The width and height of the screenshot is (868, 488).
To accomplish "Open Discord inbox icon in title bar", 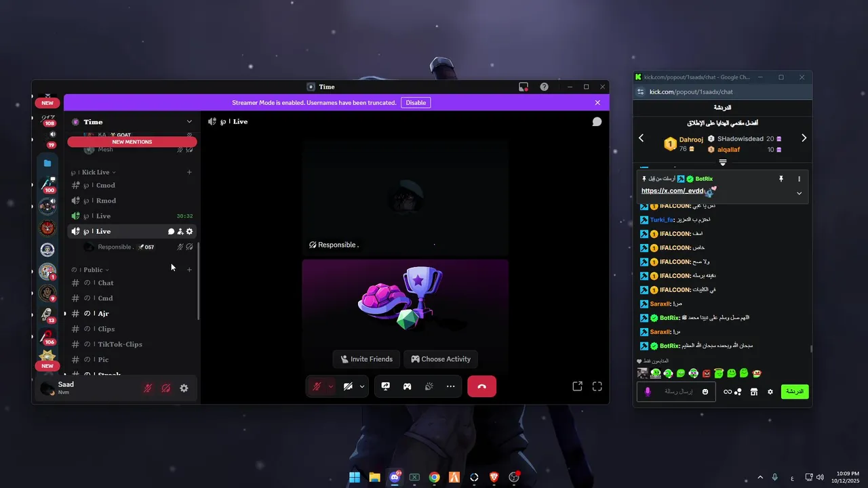I will click(524, 87).
